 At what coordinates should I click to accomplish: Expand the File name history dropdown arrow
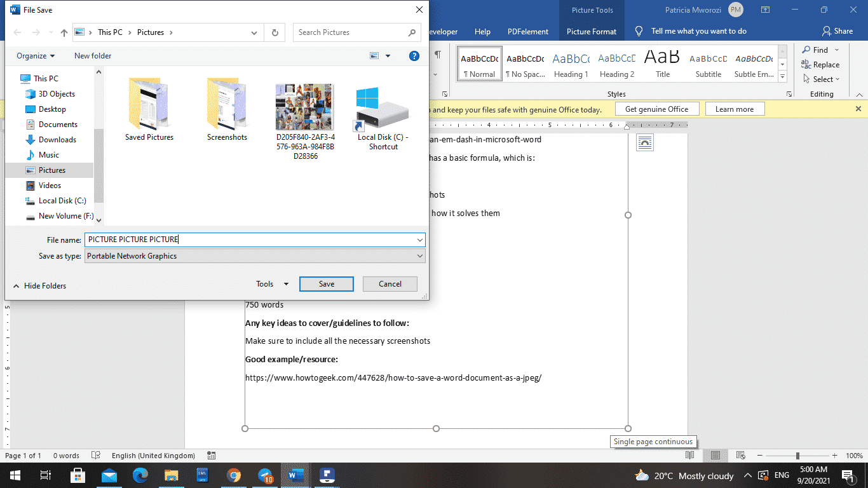[420, 240]
